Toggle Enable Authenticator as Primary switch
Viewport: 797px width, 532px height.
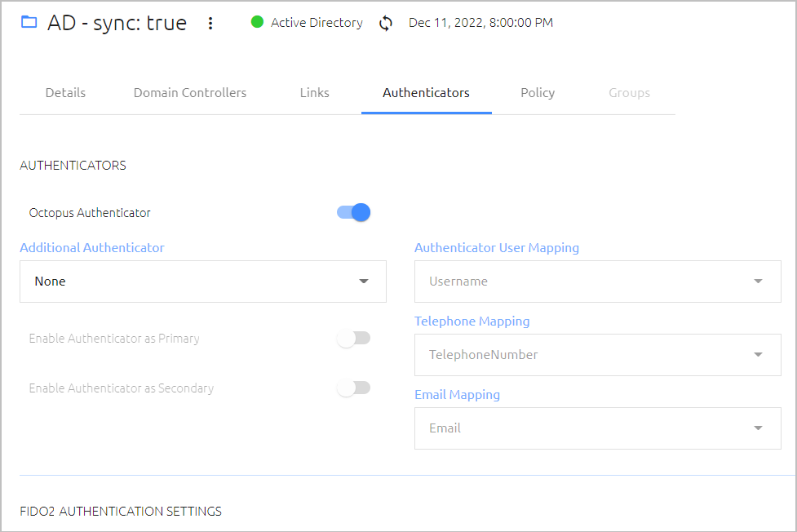pyautogui.click(x=354, y=339)
